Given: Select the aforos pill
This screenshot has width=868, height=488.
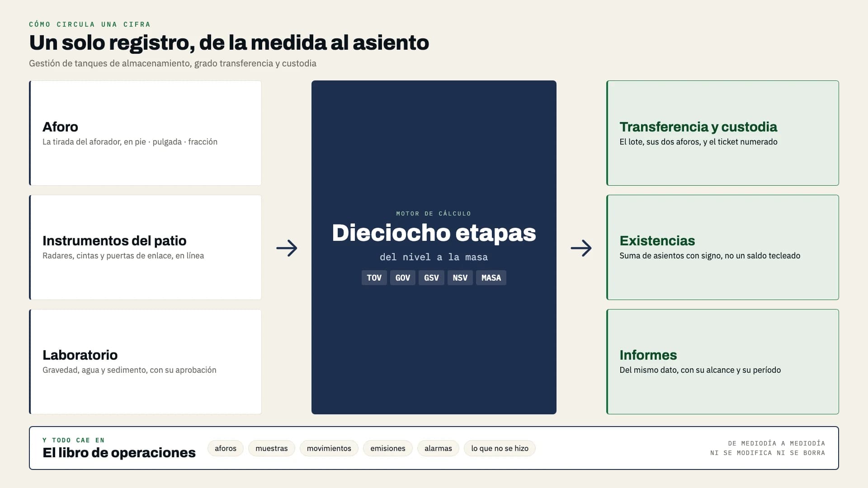Looking at the screenshot, I should point(226,448).
